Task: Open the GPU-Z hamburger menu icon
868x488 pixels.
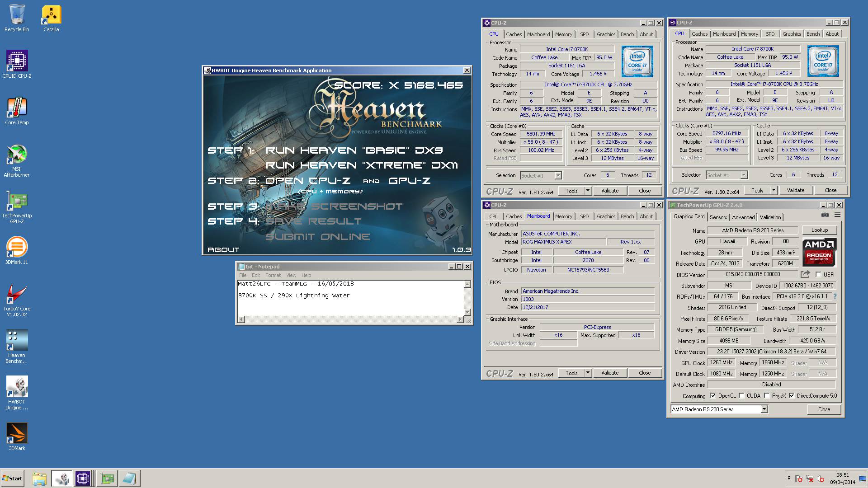Action: pyautogui.click(x=837, y=215)
